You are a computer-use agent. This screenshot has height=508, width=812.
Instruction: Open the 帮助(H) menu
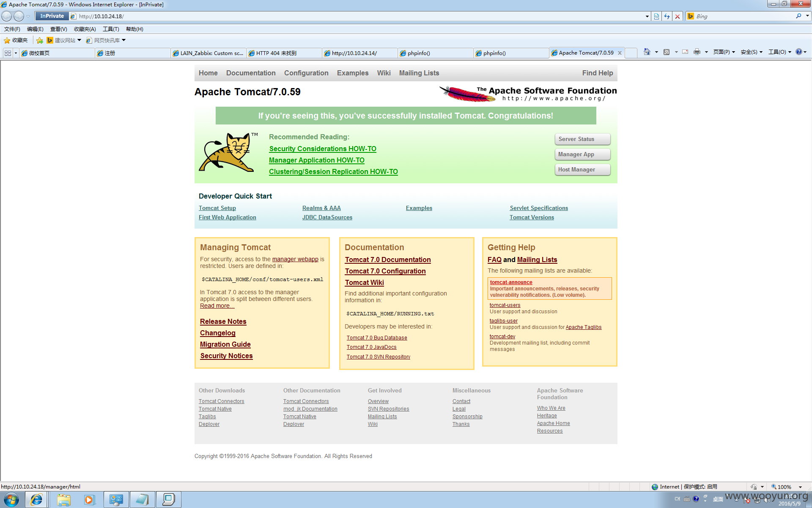(134, 29)
